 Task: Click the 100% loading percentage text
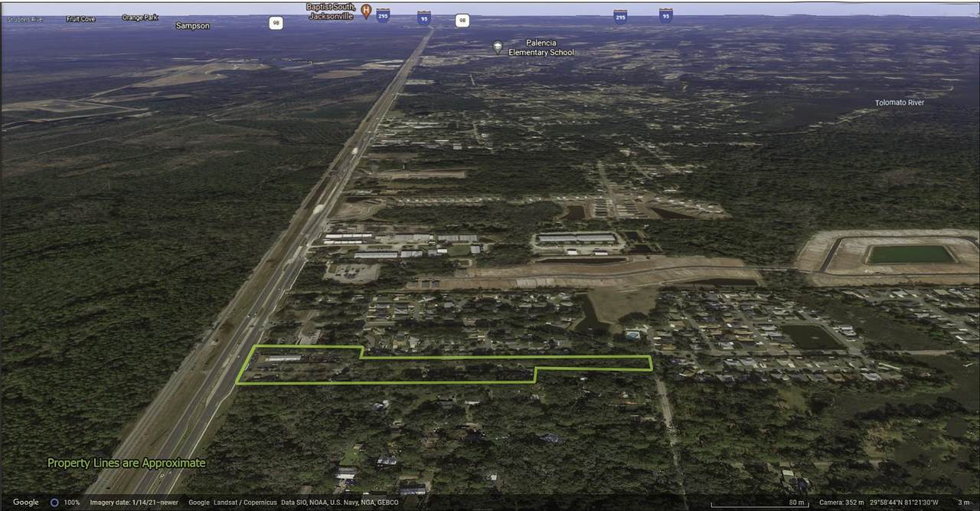[72, 503]
